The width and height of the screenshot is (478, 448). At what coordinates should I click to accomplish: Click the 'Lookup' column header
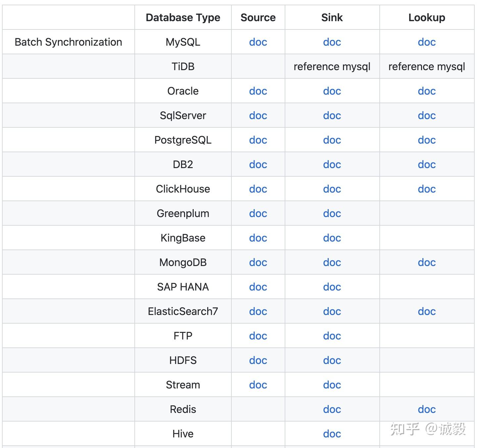point(427,18)
